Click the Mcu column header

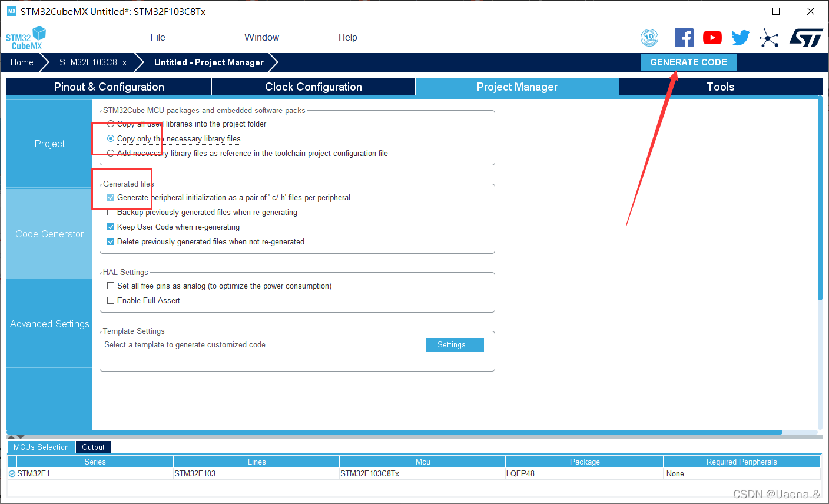pyautogui.click(x=423, y=462)
